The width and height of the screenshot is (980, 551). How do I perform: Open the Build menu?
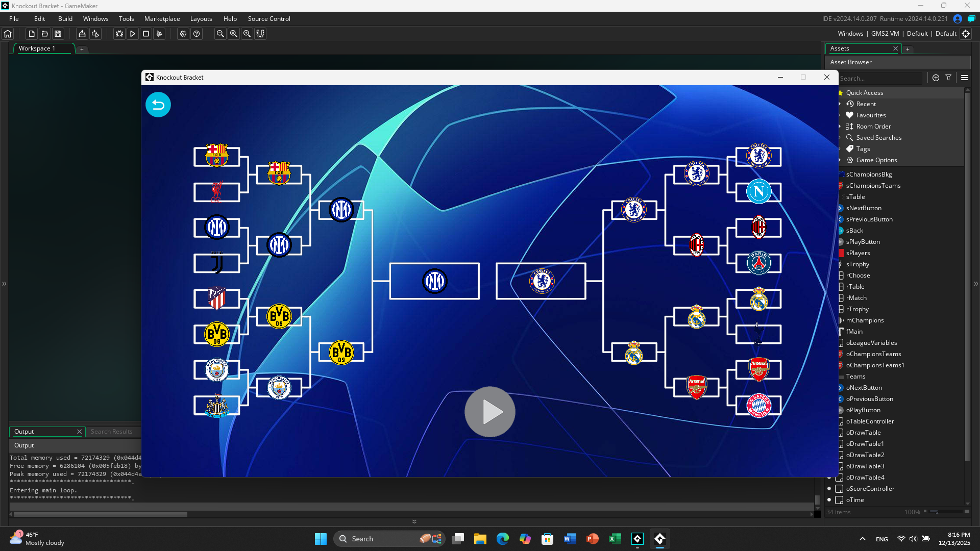(65, 19)
